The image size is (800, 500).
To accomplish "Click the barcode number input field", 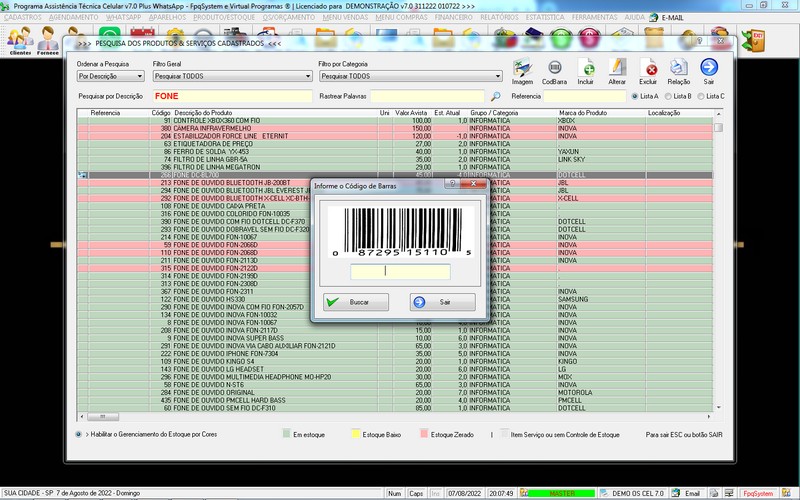I will point(401,271).
